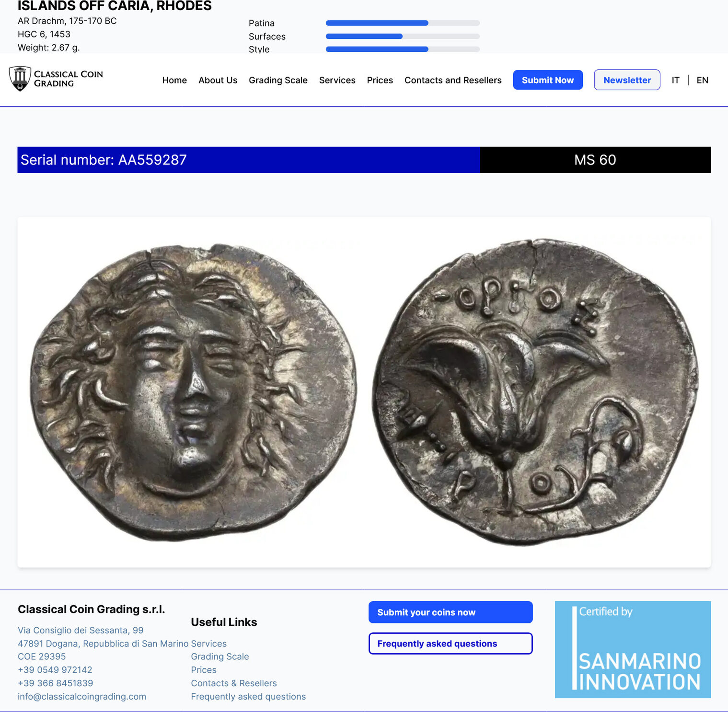Screen dimensions: 728x712
Task: Go to the About Us page
Action: (x=218, y=80)
